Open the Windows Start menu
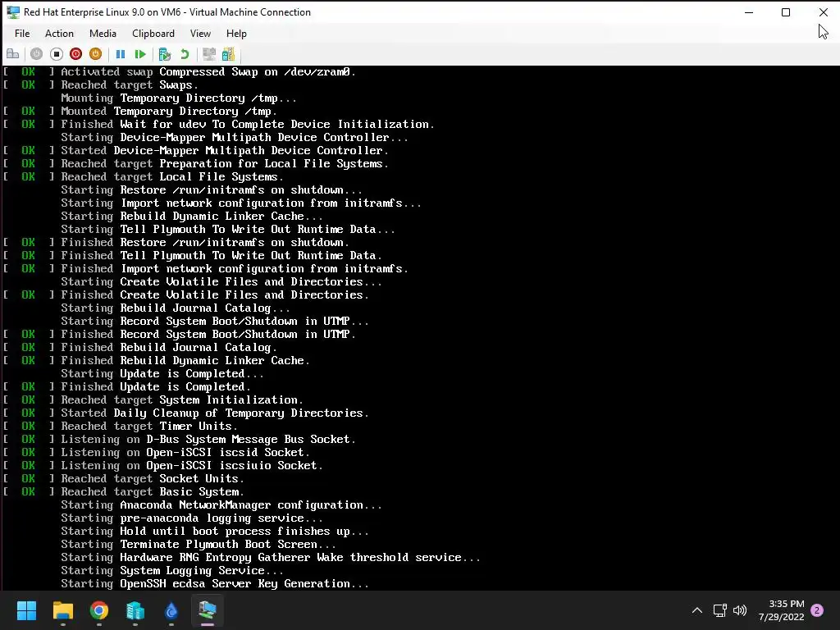The width and height of the screenshot is (840, 630). pyautogui.click(x=26, y=610)
